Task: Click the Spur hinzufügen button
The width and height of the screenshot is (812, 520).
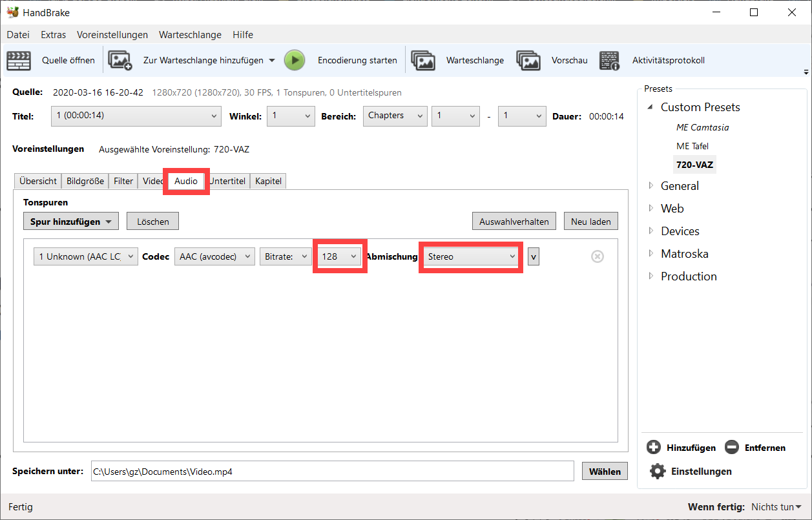Action: coord(71,222)
